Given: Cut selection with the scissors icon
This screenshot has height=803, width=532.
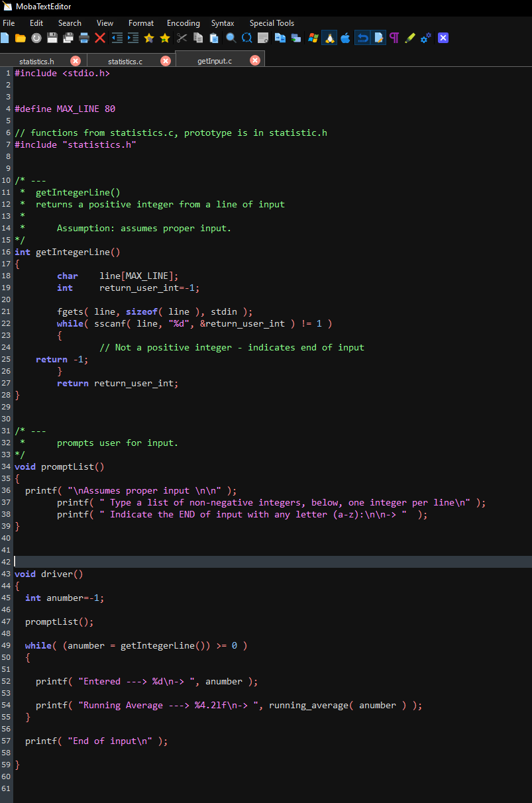Looking at the screenshot, I should (182, 38).
